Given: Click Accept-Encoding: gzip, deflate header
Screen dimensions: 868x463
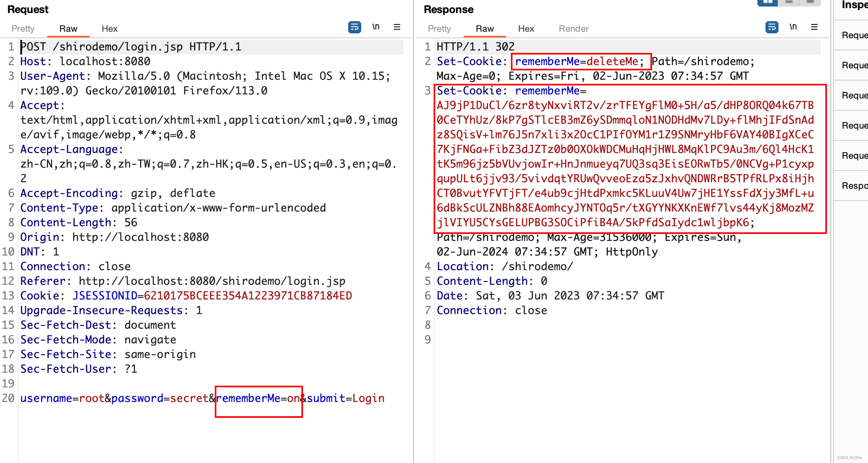Looking at the screenshot, I should pos(118,193).
